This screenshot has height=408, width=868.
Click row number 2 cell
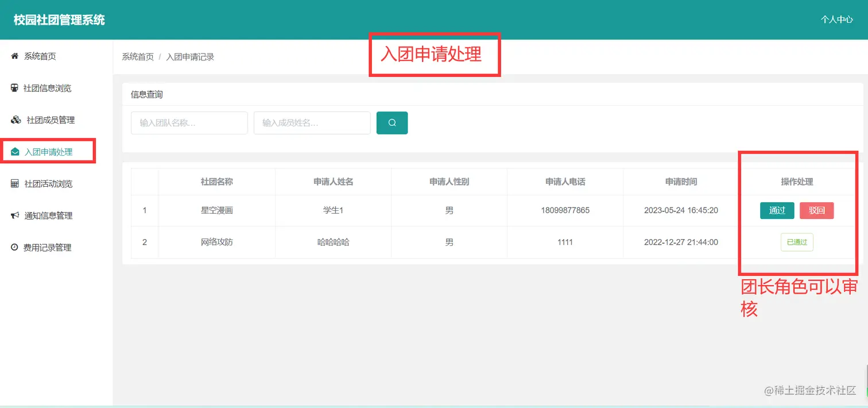pyautogui.click(x=145, y=243)
